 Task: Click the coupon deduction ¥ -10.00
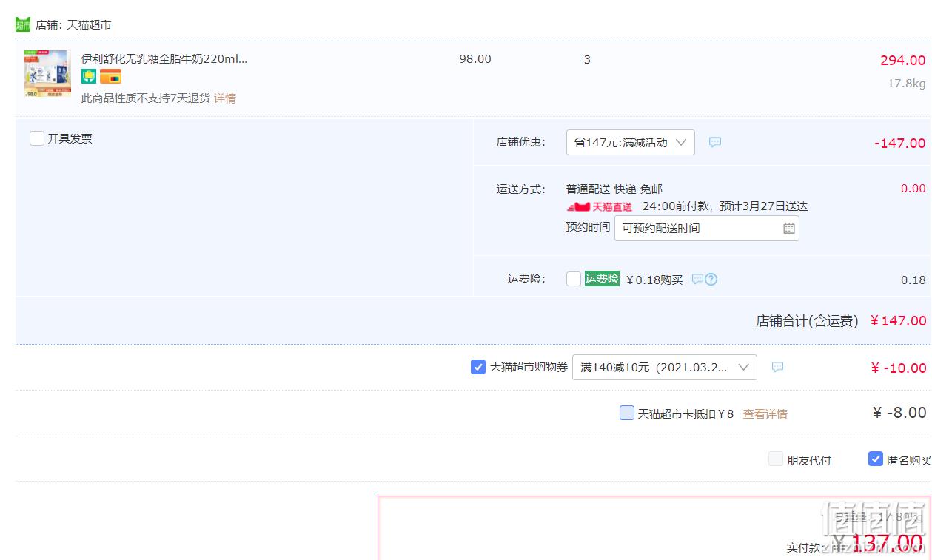899,368
